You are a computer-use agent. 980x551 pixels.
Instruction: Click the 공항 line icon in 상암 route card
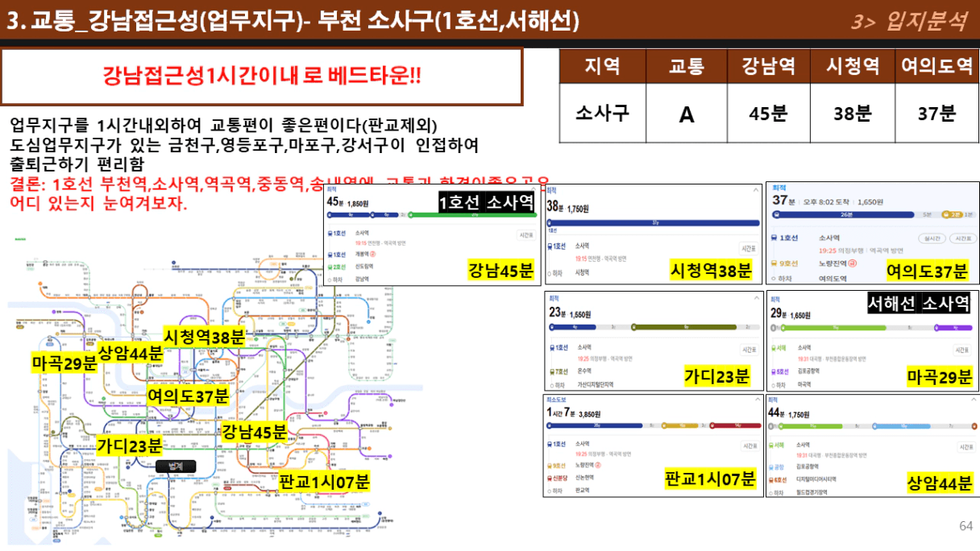coord(771,467)
